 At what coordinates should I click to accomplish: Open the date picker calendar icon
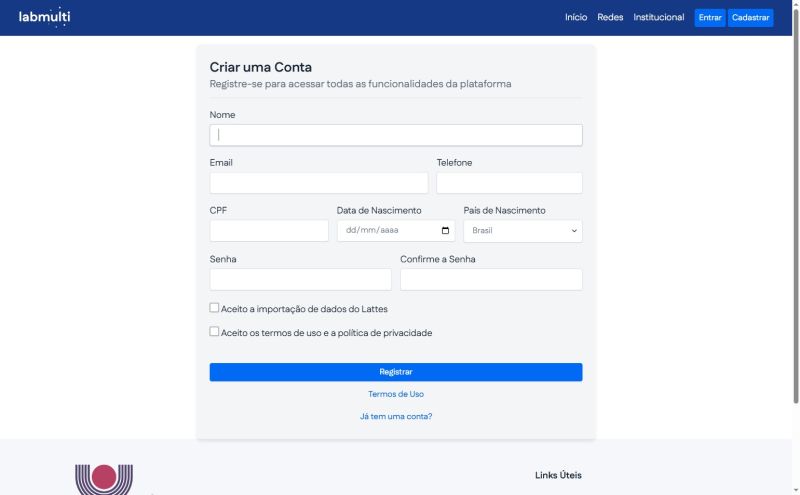[445, 230]
